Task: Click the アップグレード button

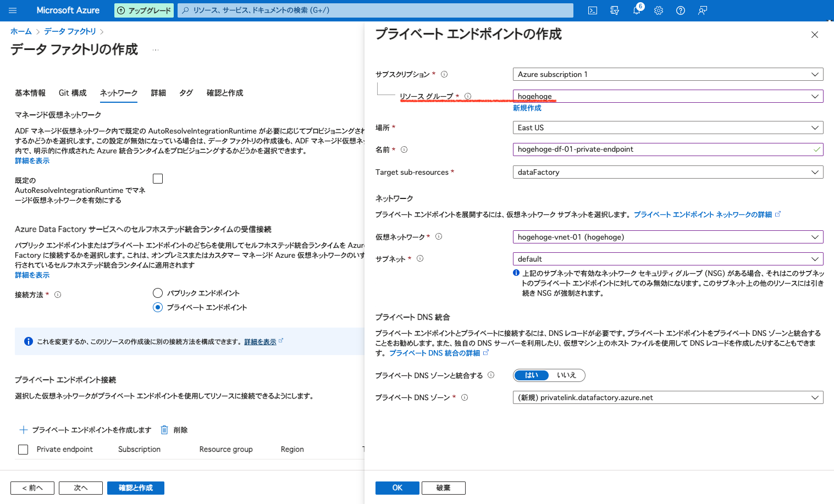Action: point(144,10)
